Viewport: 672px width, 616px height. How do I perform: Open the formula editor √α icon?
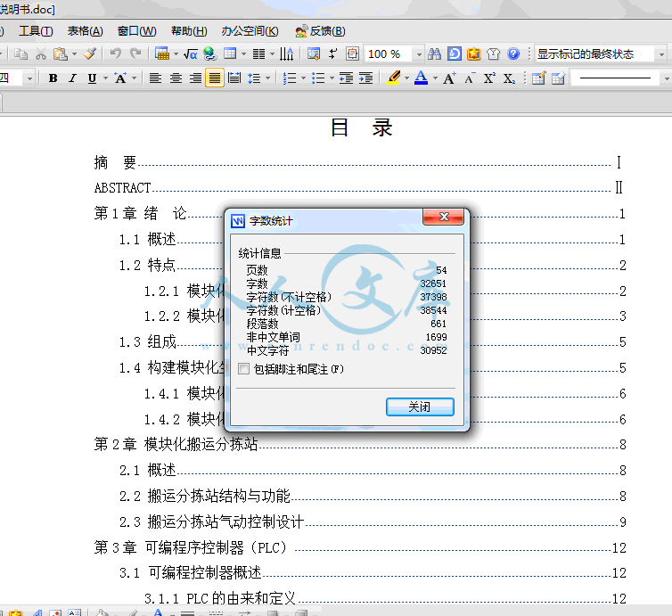(191, 54)
